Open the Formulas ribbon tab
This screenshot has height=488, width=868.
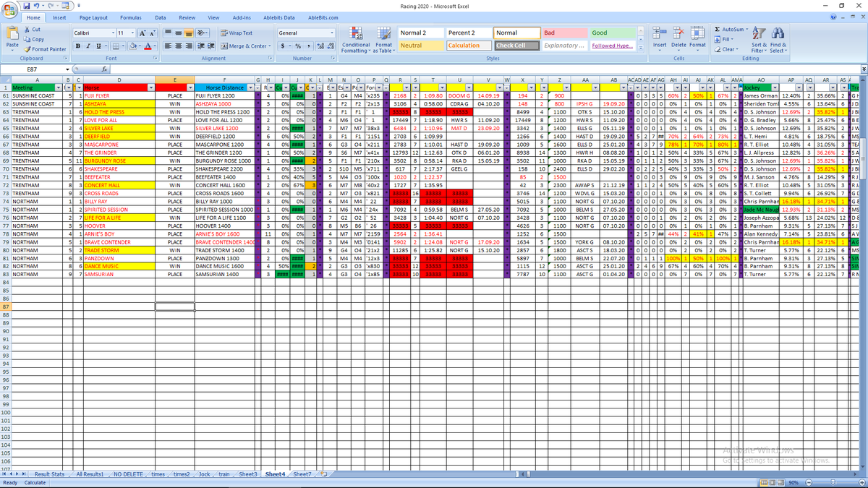pyautogui.click(x=130, y=17)
